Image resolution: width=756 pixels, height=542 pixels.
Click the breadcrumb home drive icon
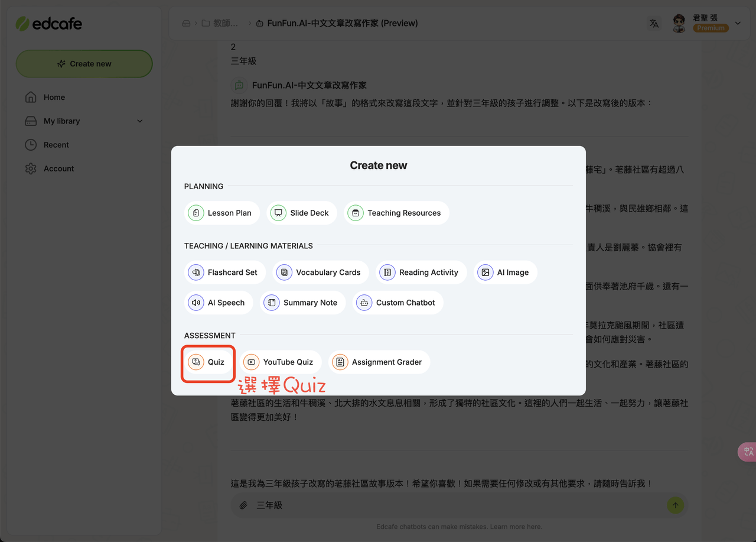[186, 24]
